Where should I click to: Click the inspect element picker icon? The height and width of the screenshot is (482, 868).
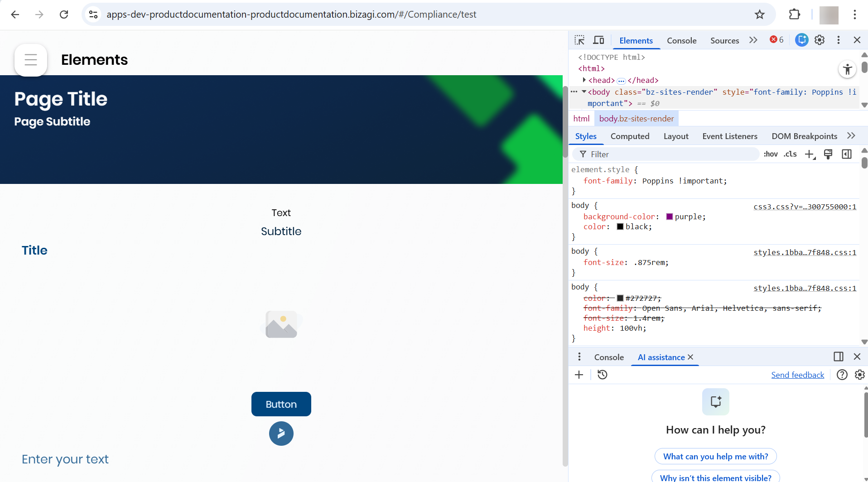pyautogui.click(x=579, y=40)
